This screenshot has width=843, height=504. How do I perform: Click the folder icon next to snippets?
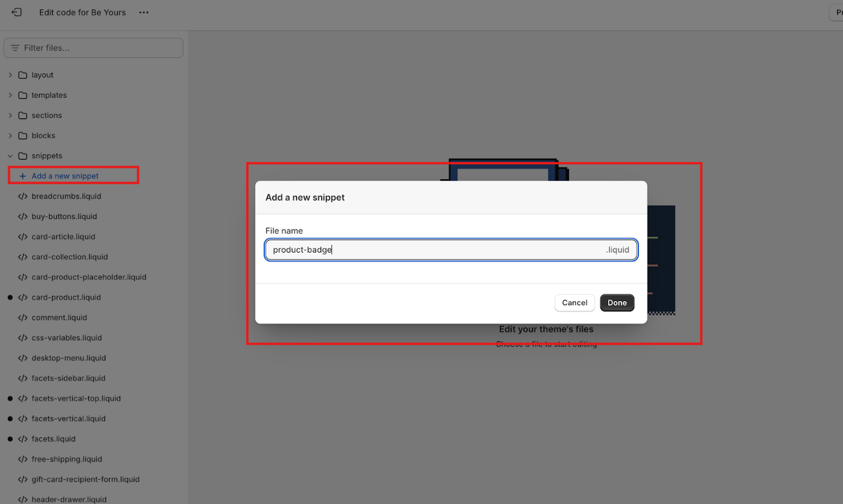point(22,156)
